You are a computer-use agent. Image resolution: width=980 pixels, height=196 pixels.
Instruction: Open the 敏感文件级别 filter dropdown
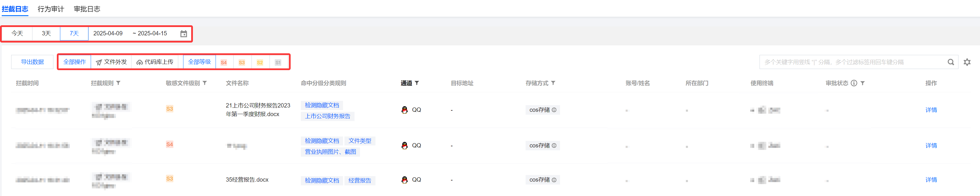point(205,83)
